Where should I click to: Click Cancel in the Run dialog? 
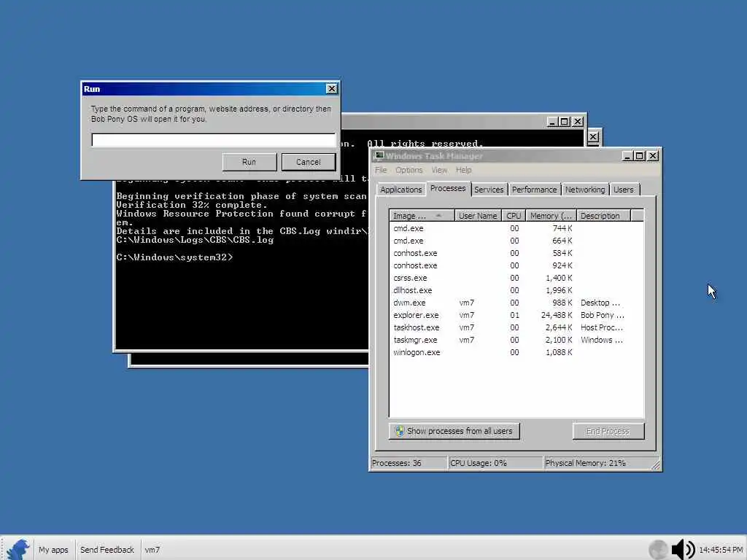[309, 162]
